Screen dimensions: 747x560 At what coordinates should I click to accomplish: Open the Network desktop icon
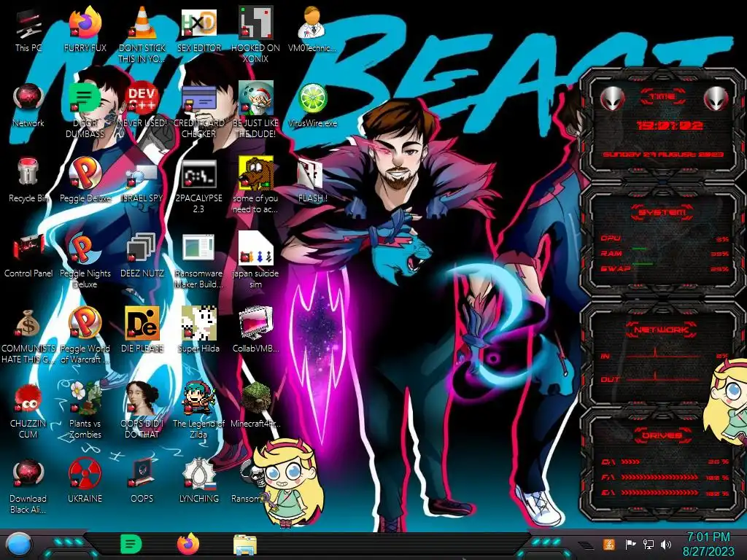pyautogui.click(x=28, y=105)
